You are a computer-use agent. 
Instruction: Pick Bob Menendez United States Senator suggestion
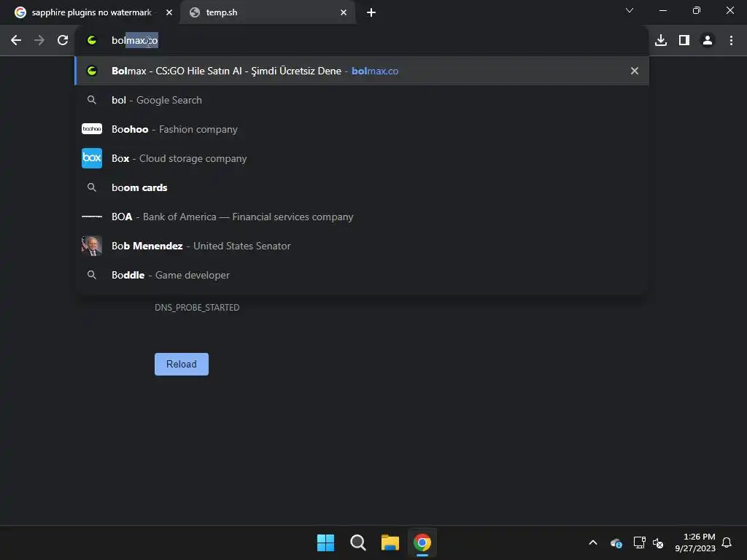tap(362, 246)
